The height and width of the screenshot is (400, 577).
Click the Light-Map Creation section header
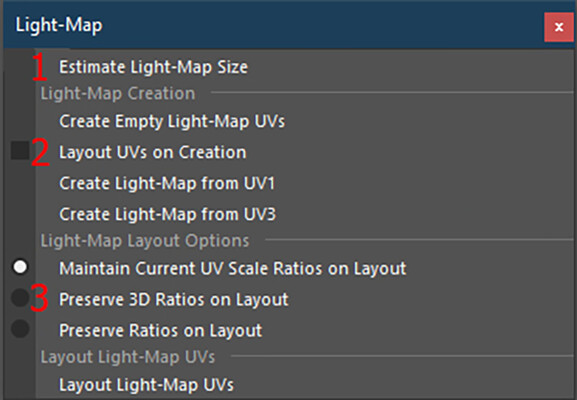point(118,93)
